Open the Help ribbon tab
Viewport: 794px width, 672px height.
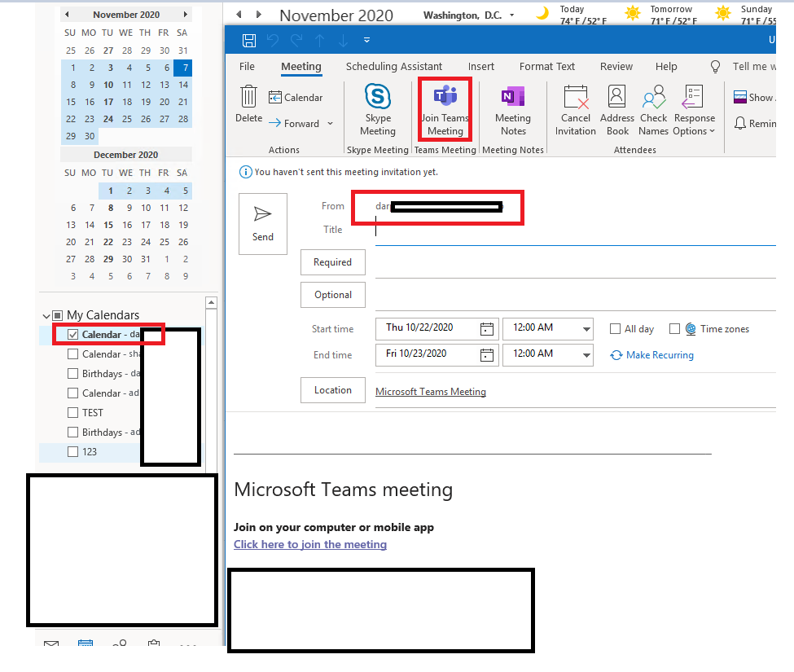tap(666, 66)
